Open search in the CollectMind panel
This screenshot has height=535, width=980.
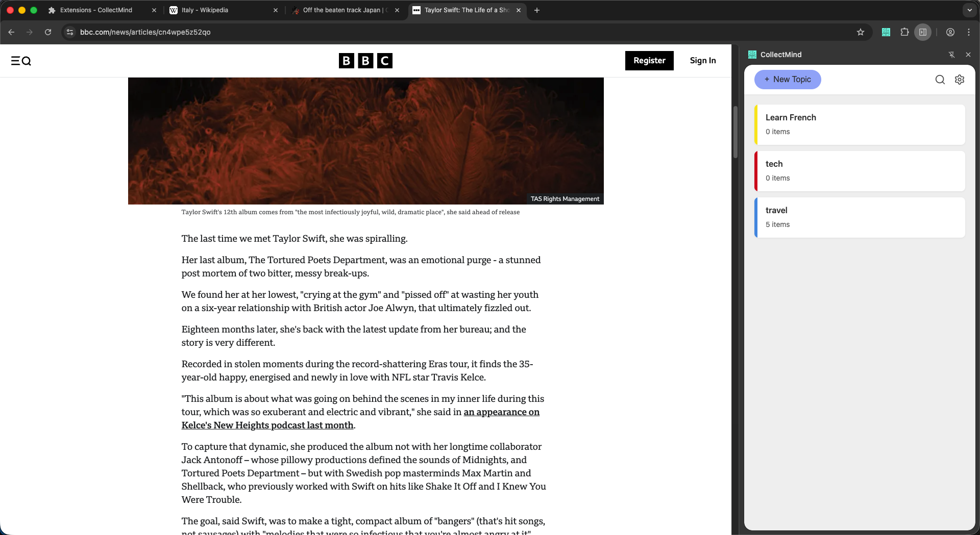click(940, 80)
